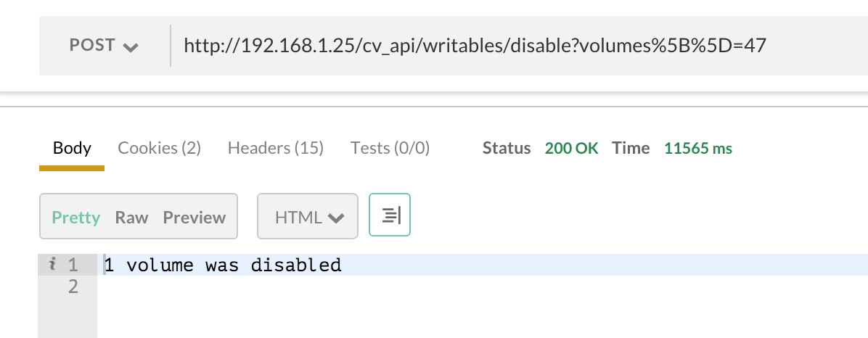Click the 11565 ms time value

click(697, 149)
